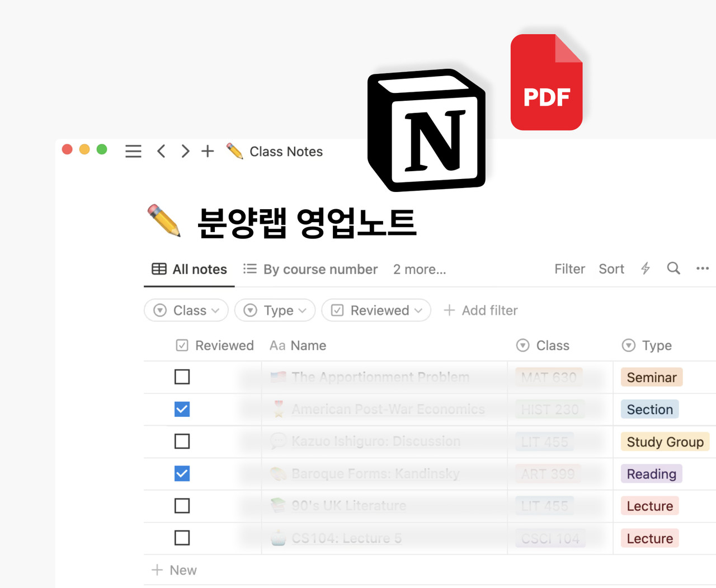Show the 2 more views list
The image size is (716, 588).
pyautogui.click(x=420, y=270)
